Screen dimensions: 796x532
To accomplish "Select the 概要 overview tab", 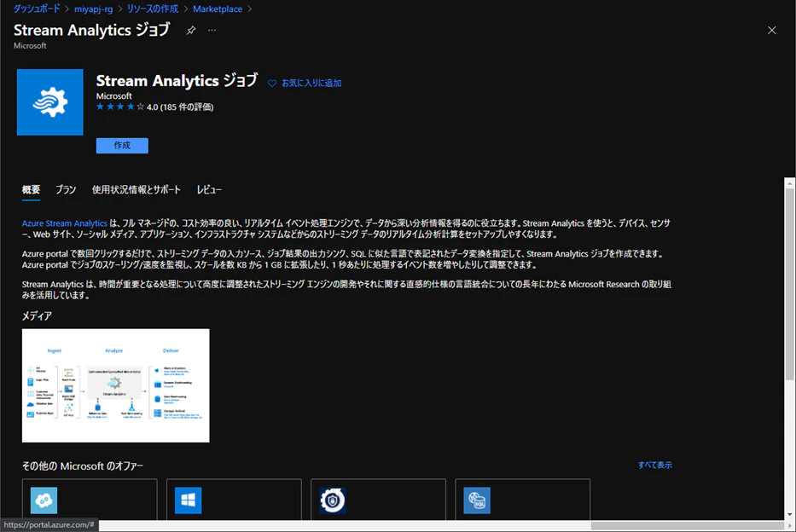I will tap(31, 189).
